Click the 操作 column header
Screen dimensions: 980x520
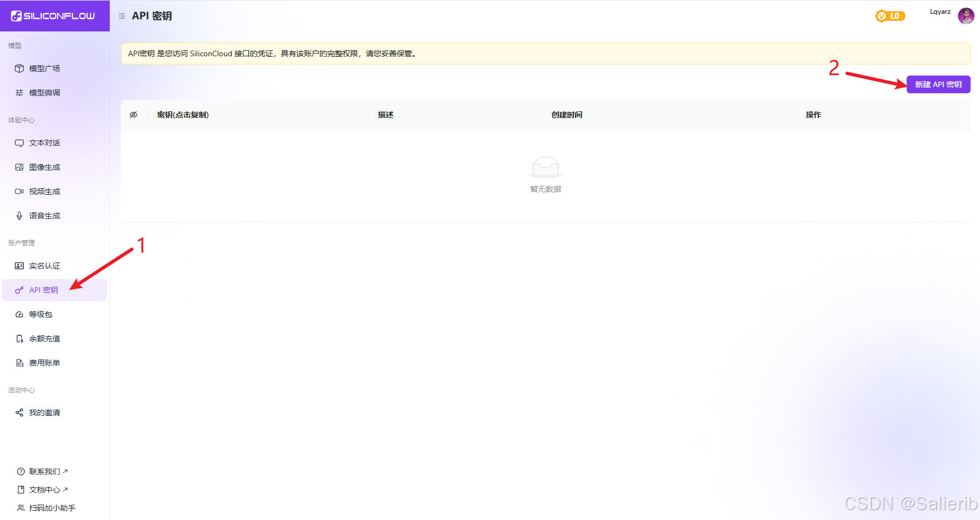(813, 115)
